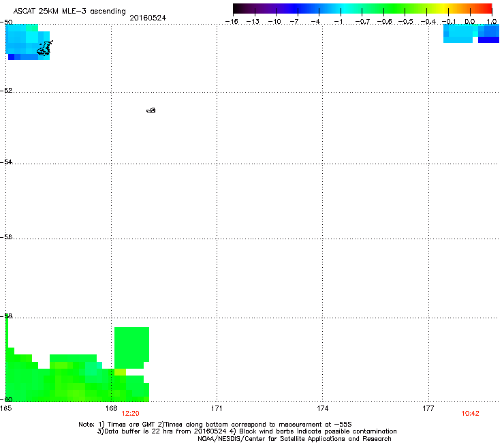The width and height of the screenshot is (504, 443).
Task: Click the -60 latitude axis label
Action: [x=6, y=399]
